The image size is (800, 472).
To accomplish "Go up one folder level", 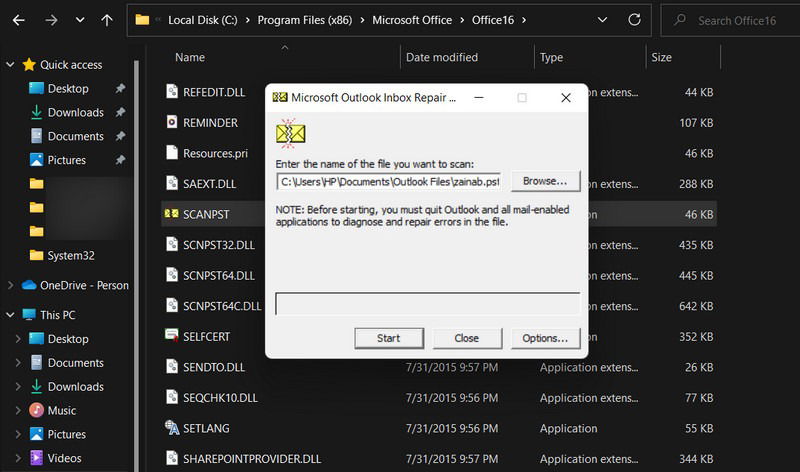I will pos(107,20).
